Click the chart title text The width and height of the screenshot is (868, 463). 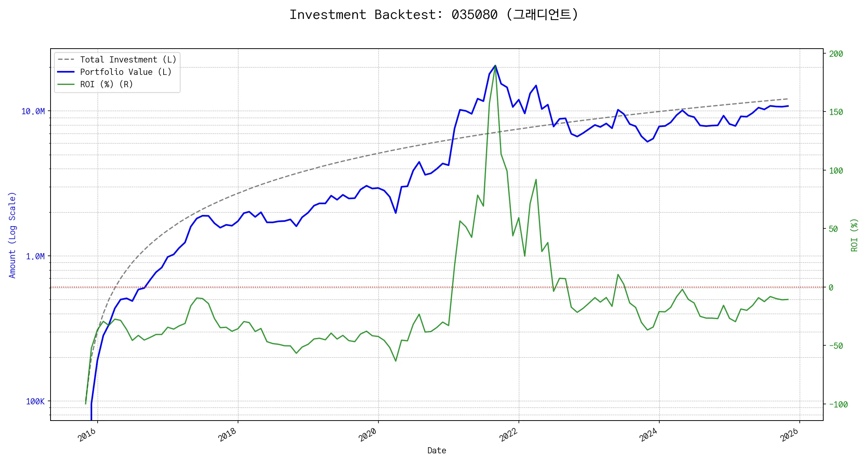[x=434, y=15]
